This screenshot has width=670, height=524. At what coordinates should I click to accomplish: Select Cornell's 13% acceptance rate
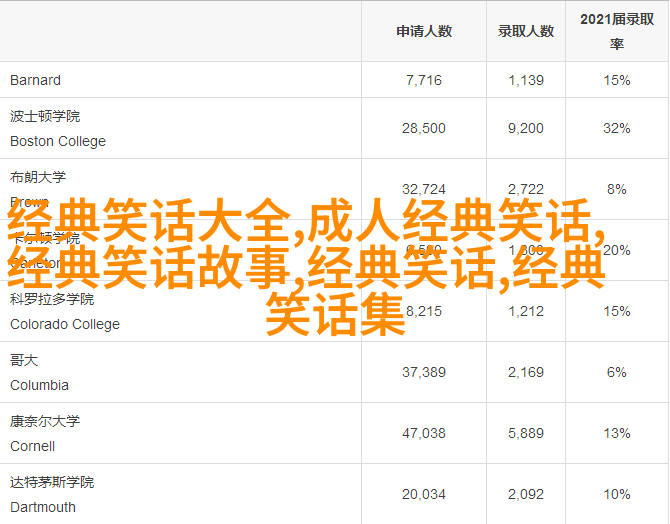pyautogui.click(x=617, y=433)
